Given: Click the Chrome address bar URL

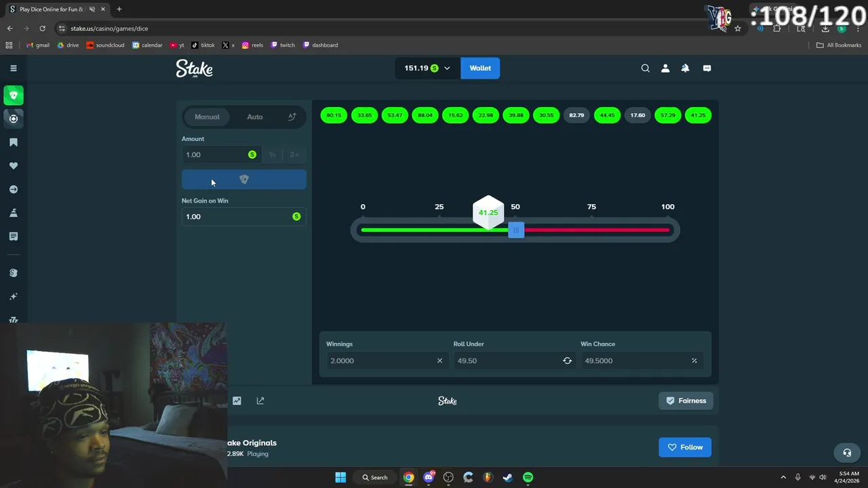Looking at the screenshot, I should point(109,28).
